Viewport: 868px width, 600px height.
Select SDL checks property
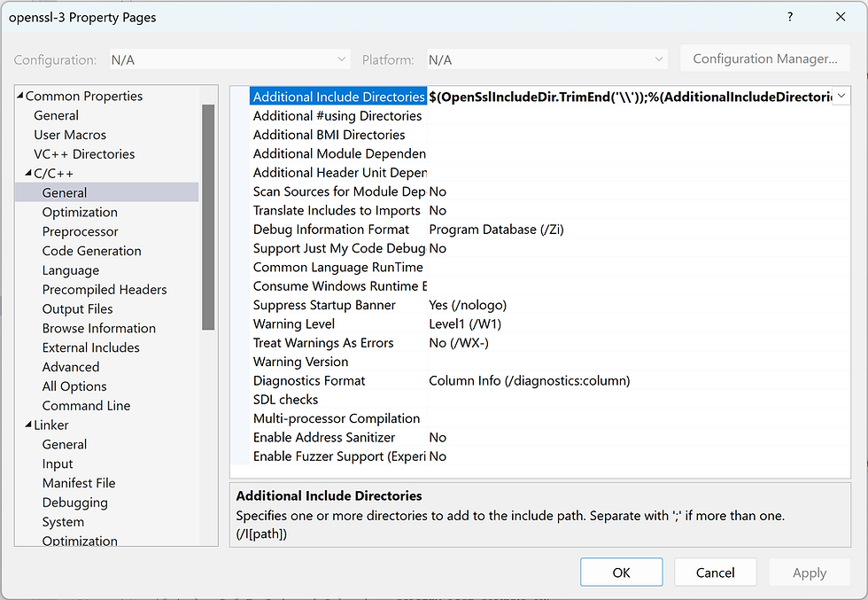click(285, 400)
